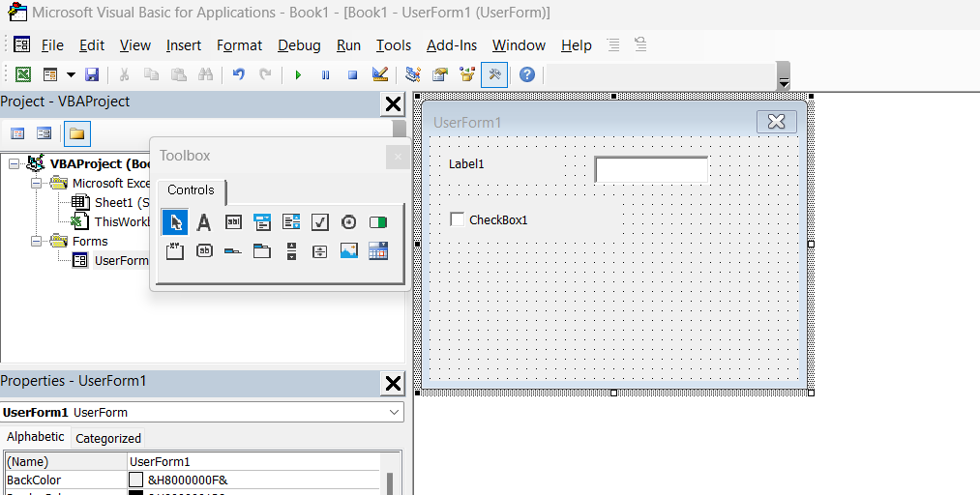Screen dimensions: 980x495
Task: Toggle Design Mode toolbar icon
Action: 380,74
